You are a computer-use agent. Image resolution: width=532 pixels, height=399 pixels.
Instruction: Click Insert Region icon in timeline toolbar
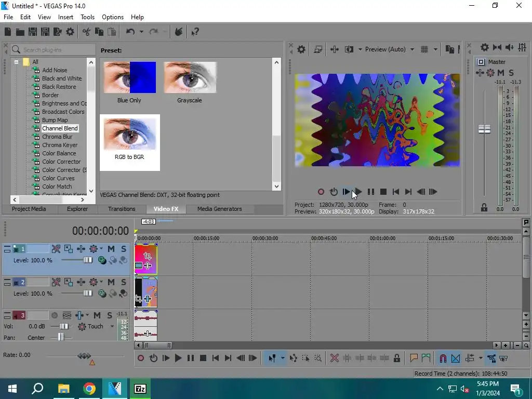pos(426,358)
